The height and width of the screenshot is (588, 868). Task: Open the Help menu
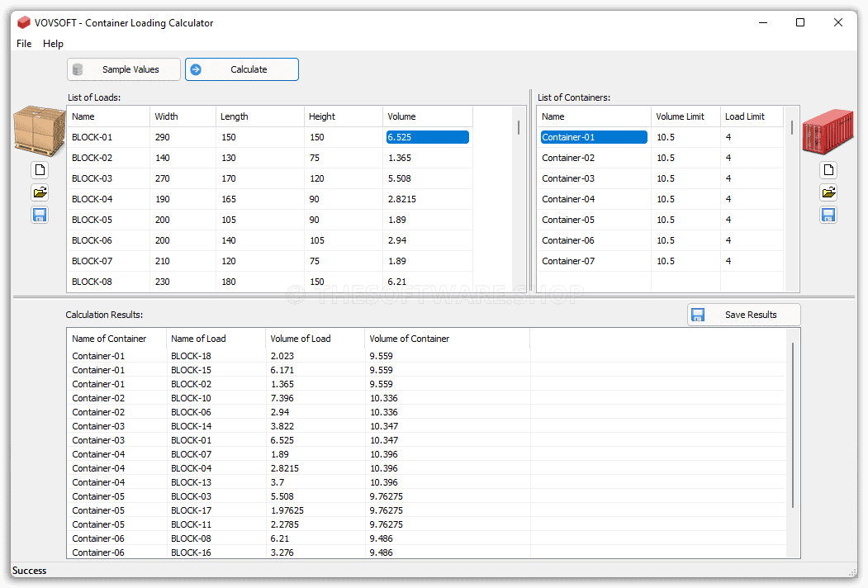click(53, 44)
